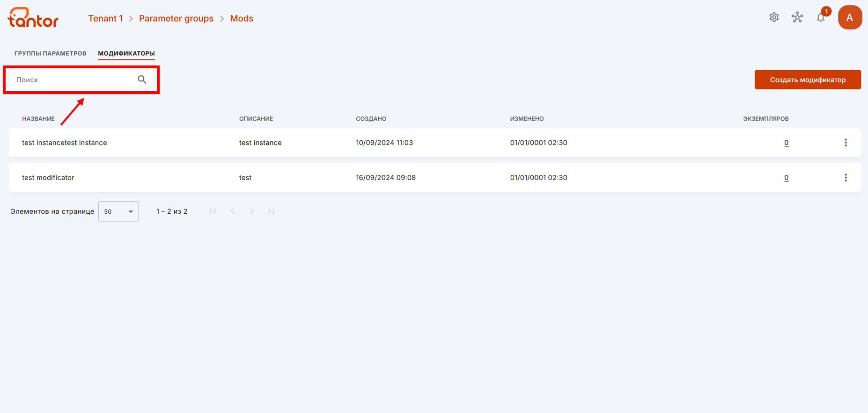Click the 'Элементов на странице' label
This screenshot has width=868, height=413.
[52, 211]
